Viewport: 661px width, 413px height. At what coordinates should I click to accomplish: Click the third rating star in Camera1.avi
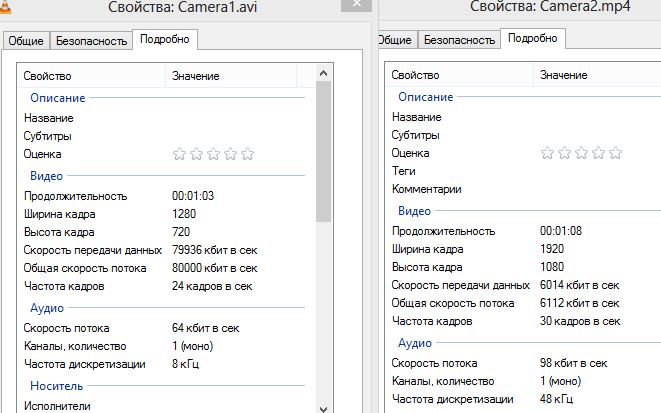click(x=213, y=154)
